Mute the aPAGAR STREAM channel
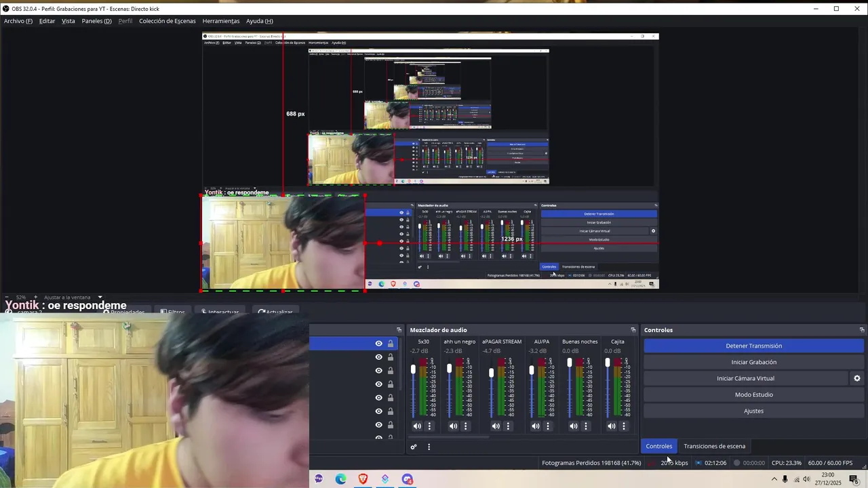The height and width of the screenshot is (488, 868). tap(496, 426)
